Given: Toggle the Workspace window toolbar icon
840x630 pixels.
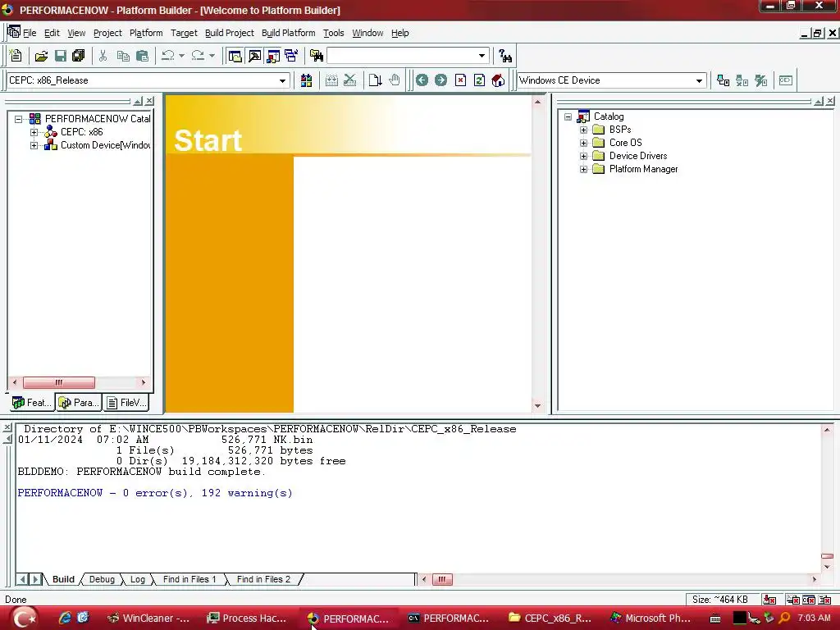Looking at the screenshot, I should (235, 56).
